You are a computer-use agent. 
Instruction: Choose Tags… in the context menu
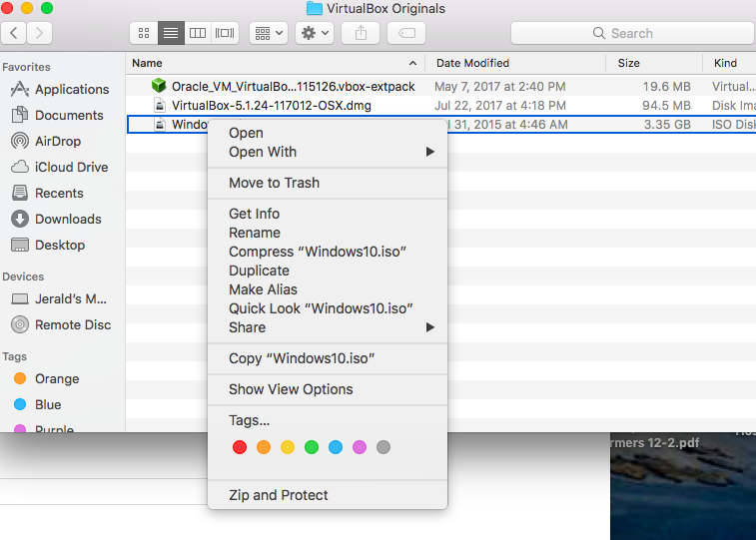point(328,420)
